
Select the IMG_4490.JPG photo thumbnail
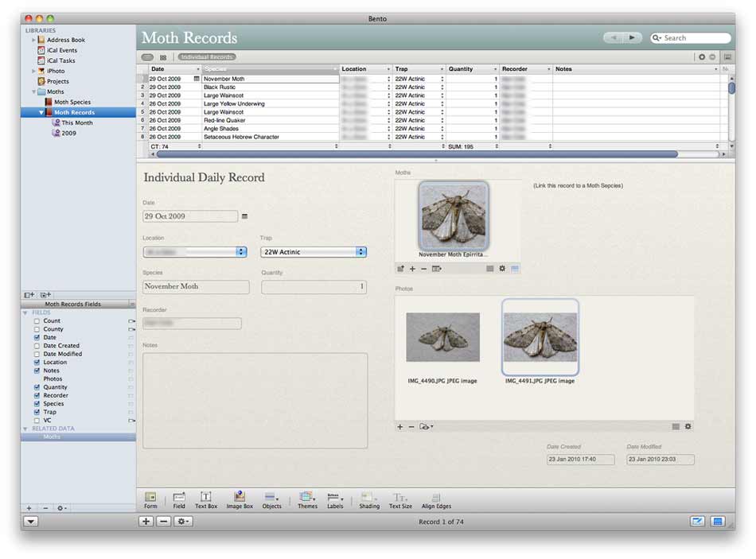coord(442,337)
